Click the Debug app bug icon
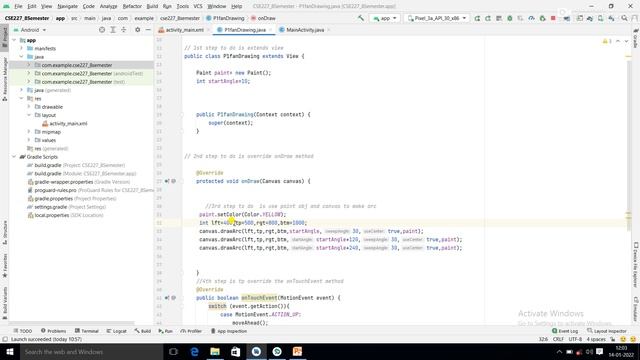This screenshot has height=360, width=640. pyautogui.click(x=510, y=18)
